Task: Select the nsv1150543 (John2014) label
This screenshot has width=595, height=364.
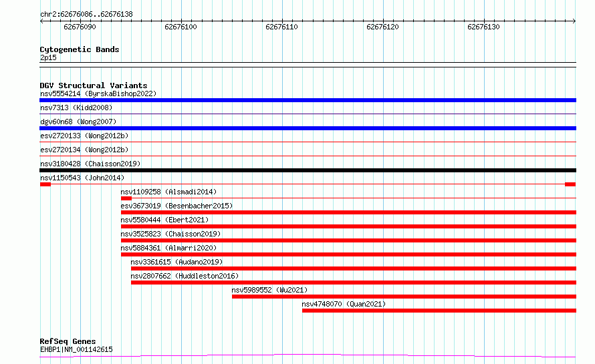Action: pyautogui.click(x=82, y=178)
